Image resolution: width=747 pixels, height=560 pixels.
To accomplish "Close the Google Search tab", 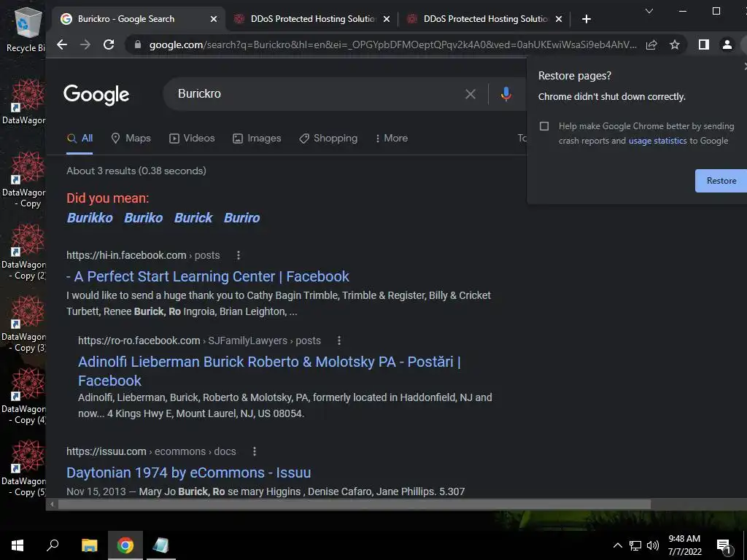I will pos(214,19).
